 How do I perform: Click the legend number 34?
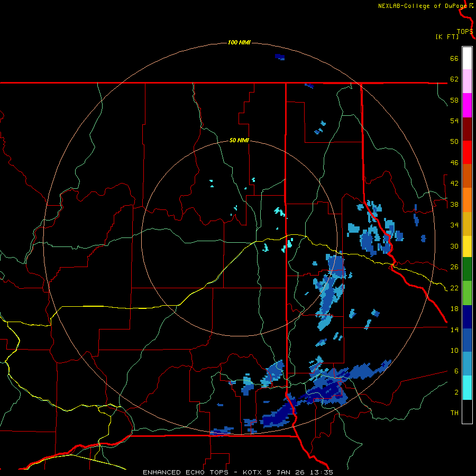point(454,225)
